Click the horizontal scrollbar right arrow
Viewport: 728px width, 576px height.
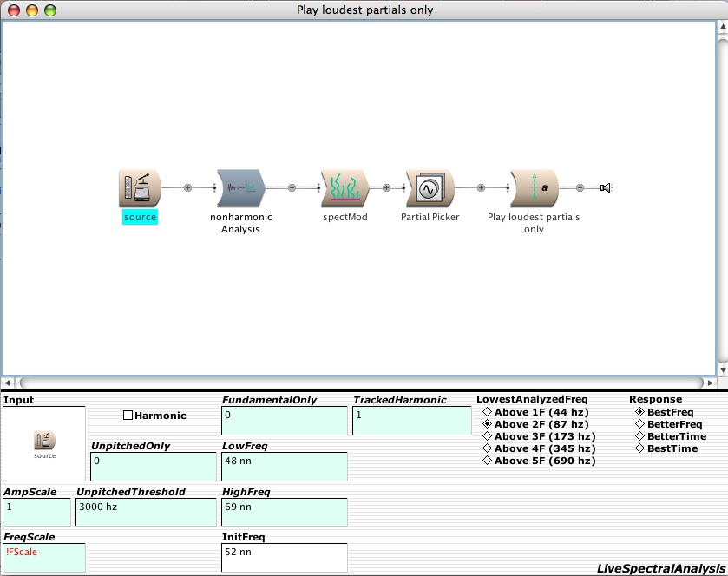pos(711,383)
